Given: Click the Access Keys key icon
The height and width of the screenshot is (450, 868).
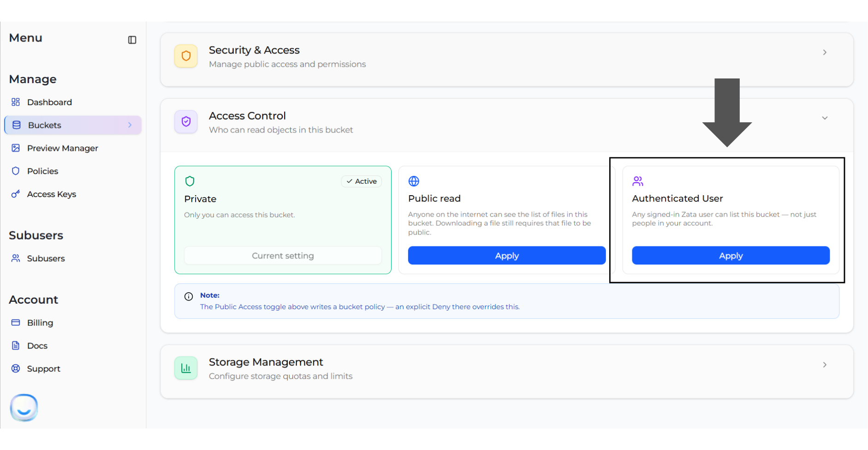Looking at the screenshot, I should click(x=16, y=194).
